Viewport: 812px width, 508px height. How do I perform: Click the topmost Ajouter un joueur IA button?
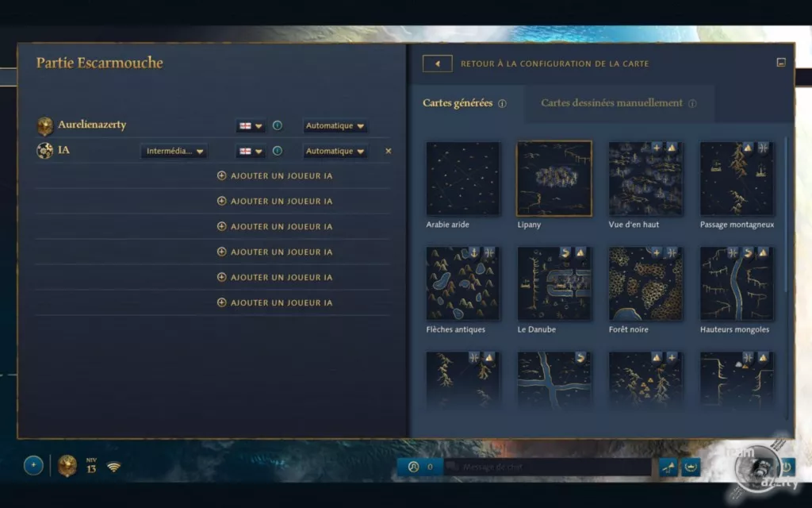pyautogui.click(x=274, y=175)
